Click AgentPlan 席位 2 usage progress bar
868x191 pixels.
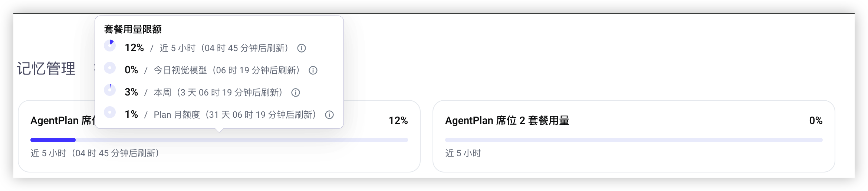tap(634, 140)
